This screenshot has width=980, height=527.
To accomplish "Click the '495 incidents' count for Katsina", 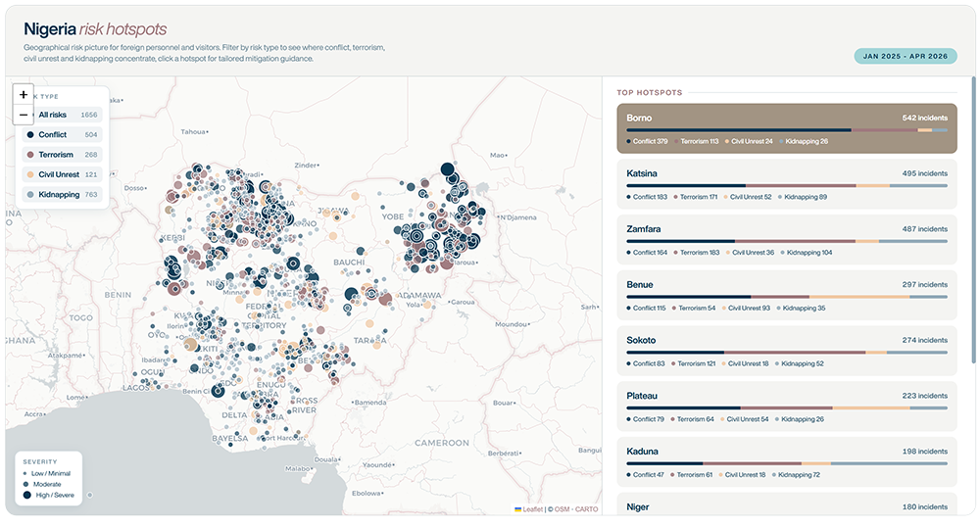I will point(924,173).
